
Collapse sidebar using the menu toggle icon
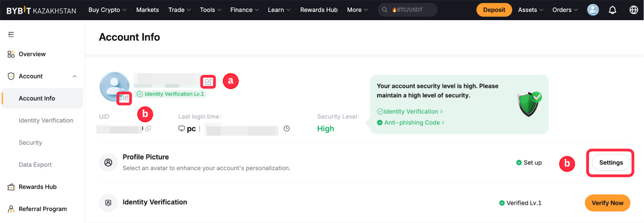(11, 35)
